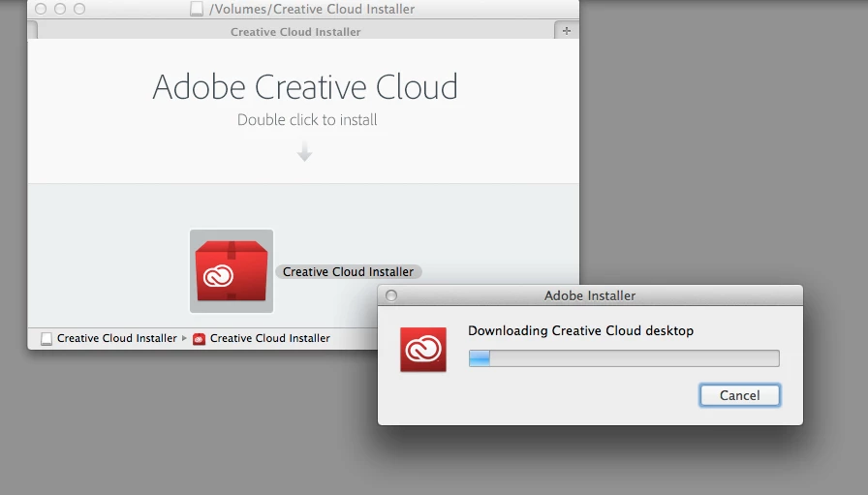Click the red installer entry in the path bar
Image resolution: width=868 pixels, height=495 pixels.
(262, 338)
